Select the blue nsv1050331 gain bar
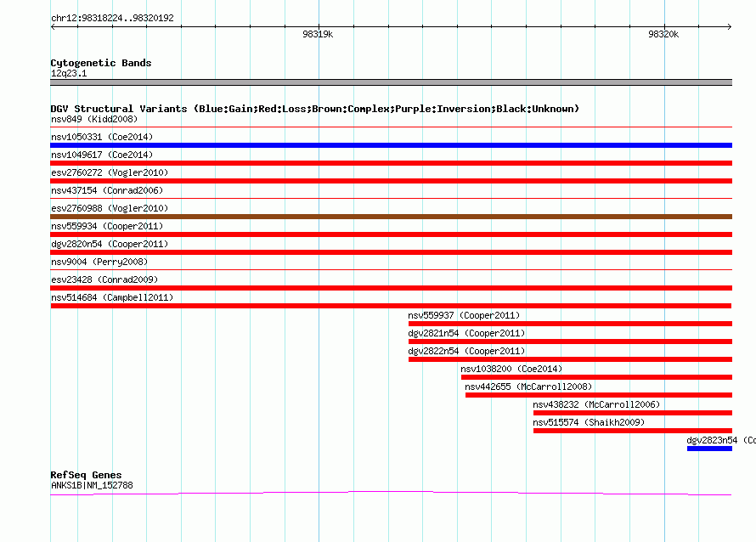756x542 pixels. pyautogui.click(x=391, y=145)
